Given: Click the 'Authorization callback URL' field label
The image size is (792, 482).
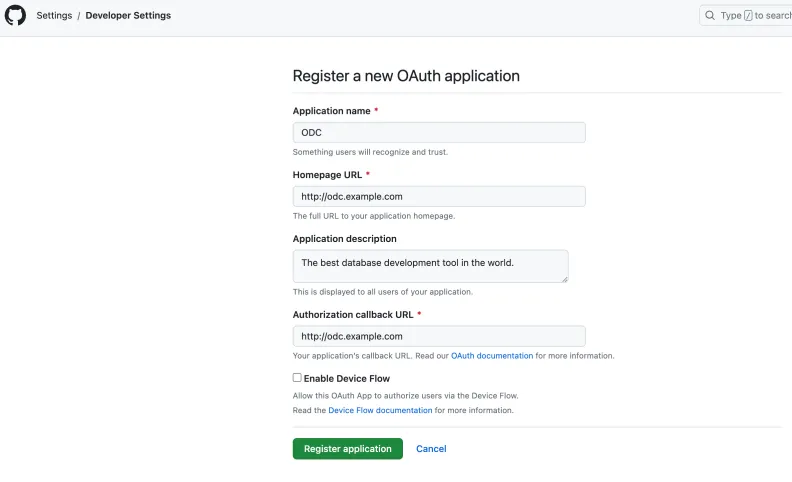Looking at the screenshot, I should tap(352, 315).
